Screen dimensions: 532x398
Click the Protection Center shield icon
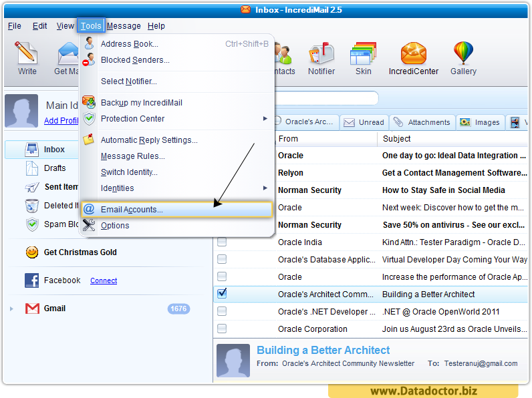[90, 118]
